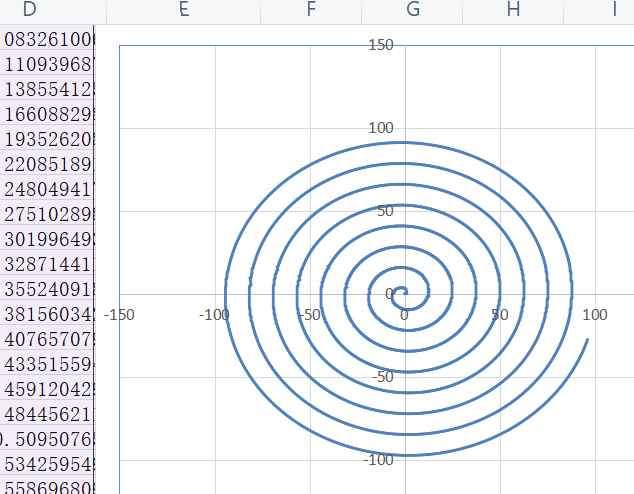This screenshot has width=634, height=494.
Task: Select the cell showing 27510289
Action: pyautogui.click(x=48, y=214)
